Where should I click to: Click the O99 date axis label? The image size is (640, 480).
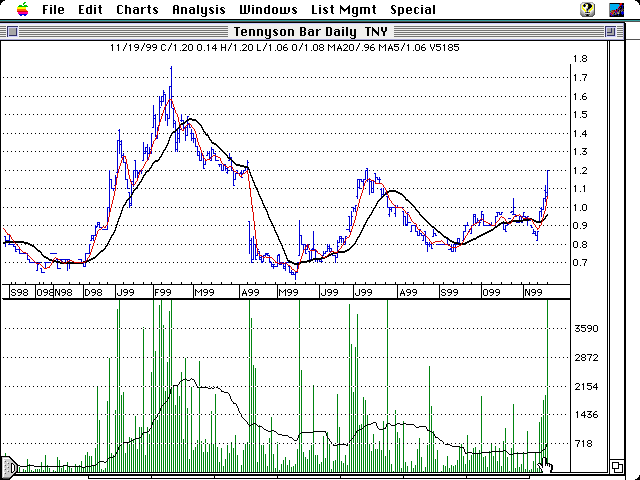tap(491, 293)
